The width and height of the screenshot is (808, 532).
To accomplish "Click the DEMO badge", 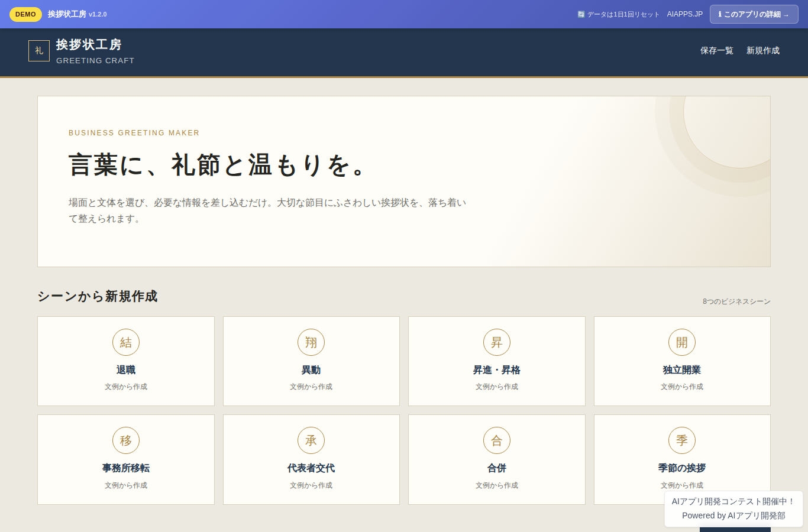I will 25,14.
